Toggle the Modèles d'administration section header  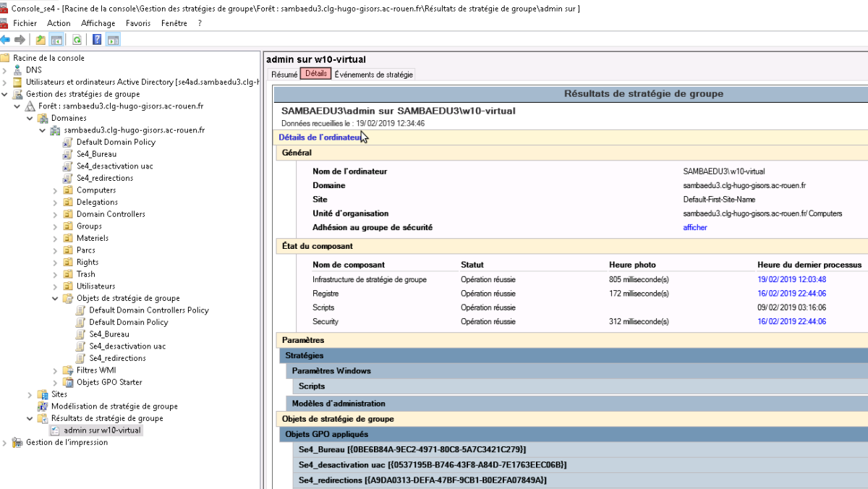[x=577, y=404]
